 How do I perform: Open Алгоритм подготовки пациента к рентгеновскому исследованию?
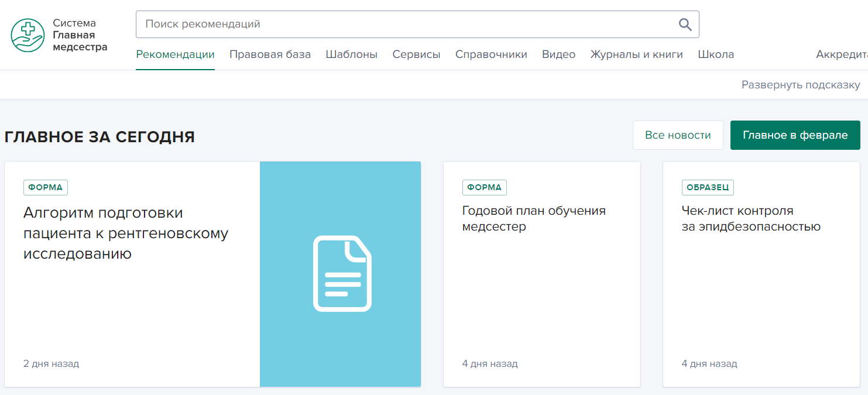(125, 233)
